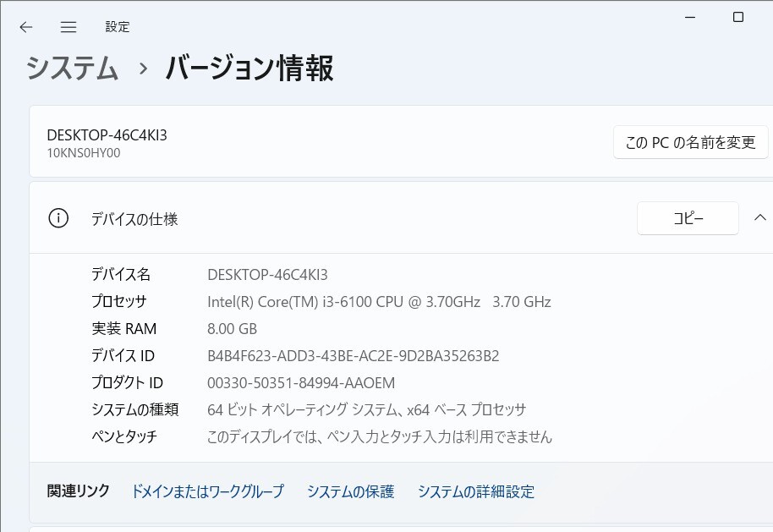The width and height of the screenshot is (773, 532).
Task: Click the このPCの名前を変更 button
Action: point(690,142)
